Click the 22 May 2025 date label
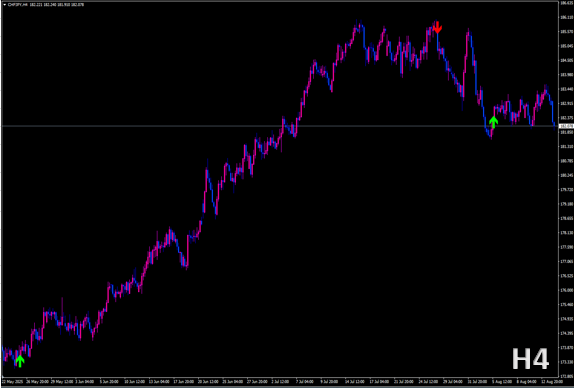This screenshot has width=574, height=388. 12,381
